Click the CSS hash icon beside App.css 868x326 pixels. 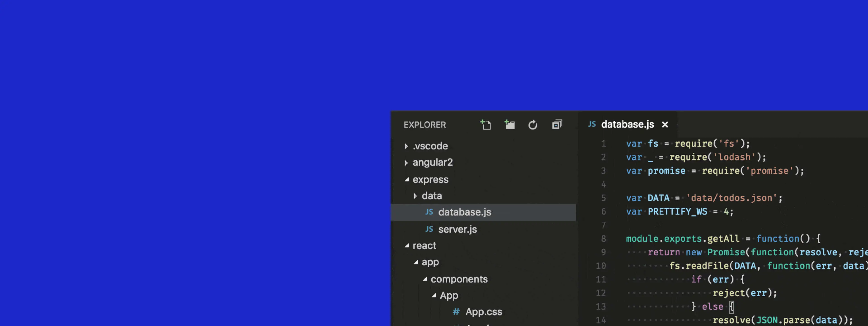tap(456, 312)
